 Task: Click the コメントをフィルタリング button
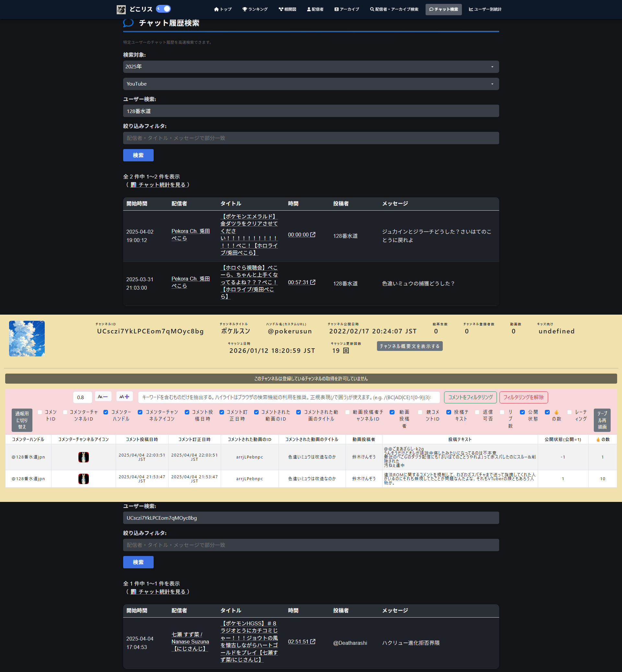tap(470, 398)
